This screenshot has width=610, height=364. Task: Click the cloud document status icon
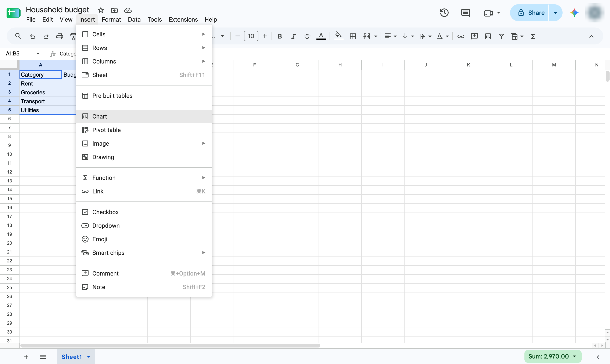(128, 10)
